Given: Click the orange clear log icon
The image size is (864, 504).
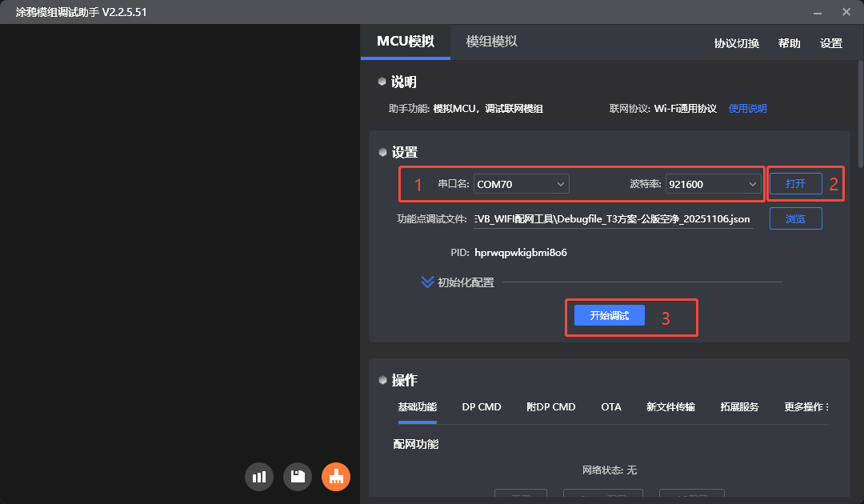Looking at the screenshot, I should (335, 477).
